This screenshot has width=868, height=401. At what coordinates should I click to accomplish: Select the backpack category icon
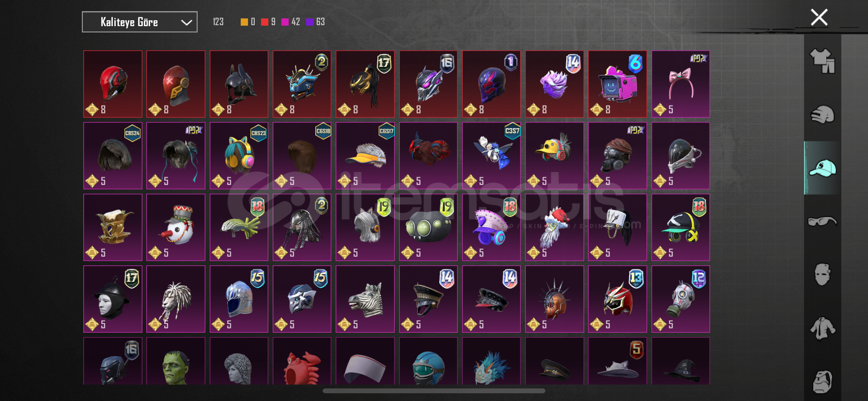(x=822, y=382)
